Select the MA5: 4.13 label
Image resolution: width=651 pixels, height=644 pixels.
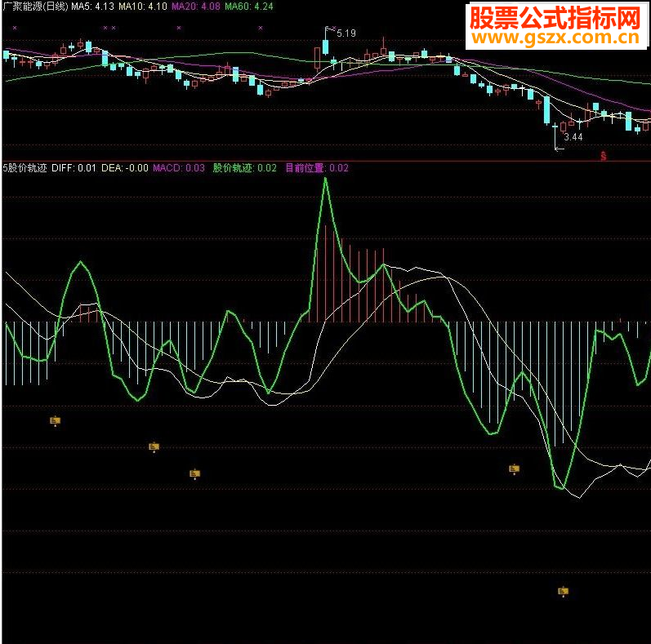[92, 7]
